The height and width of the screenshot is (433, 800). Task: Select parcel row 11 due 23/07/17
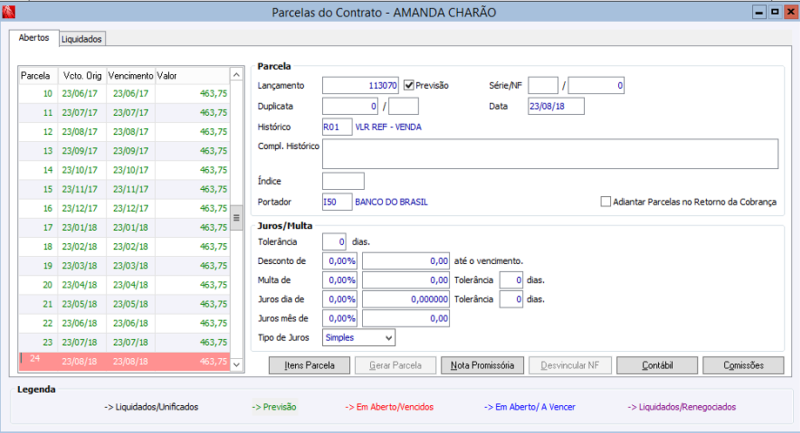coord(124,113)
